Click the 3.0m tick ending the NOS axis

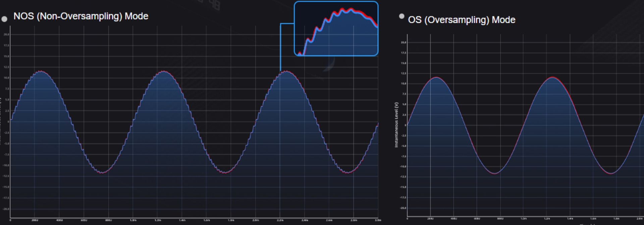click(378, 220)
